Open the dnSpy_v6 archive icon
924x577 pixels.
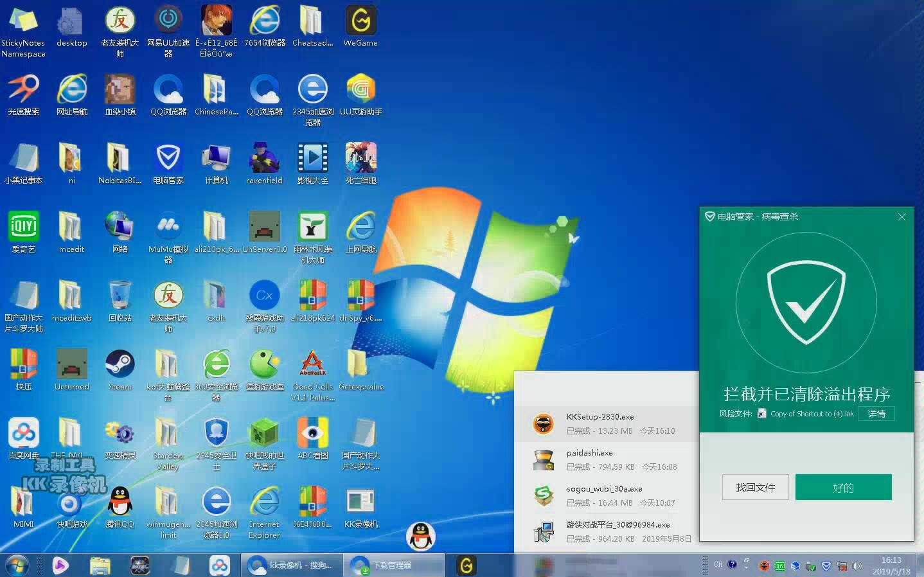click(360, 301)
